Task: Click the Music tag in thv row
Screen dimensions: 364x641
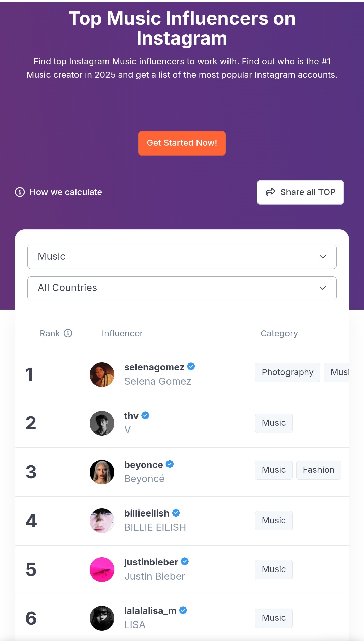Action: [x=274, y=423]
